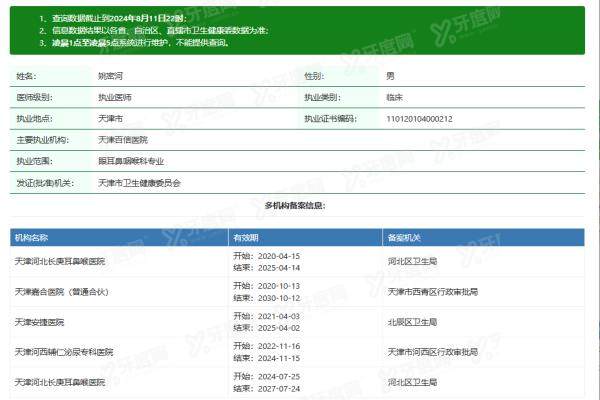The image size is (600, 400).
Task: Select 天津河北长庚耳鼻喉医院 in the 2020-04-15 row
Action: pyautogui.click(x=60, y=261)
